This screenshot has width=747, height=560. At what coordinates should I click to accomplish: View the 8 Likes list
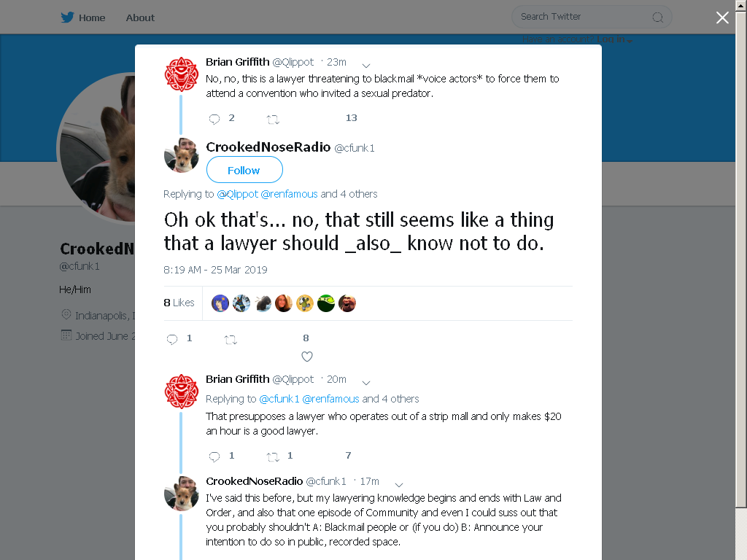tap(179, 303)
